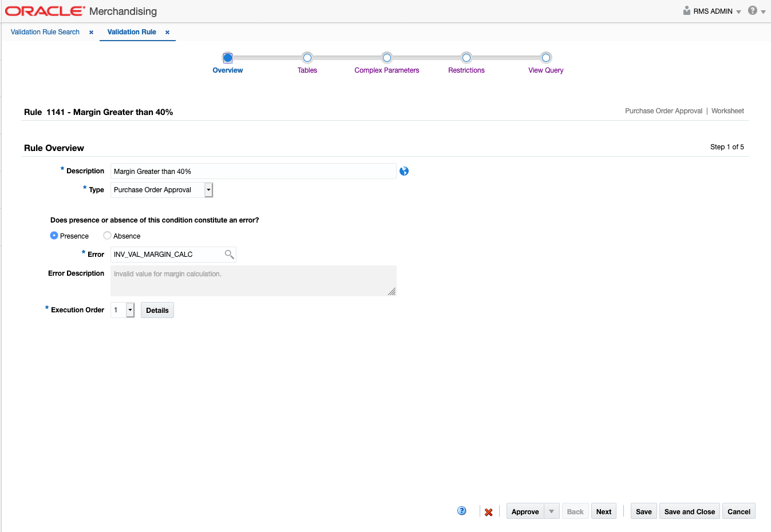Viewport: 771px width, 532px height.
Task: Click the Worksheet link
Action: (x=727, y=110)
